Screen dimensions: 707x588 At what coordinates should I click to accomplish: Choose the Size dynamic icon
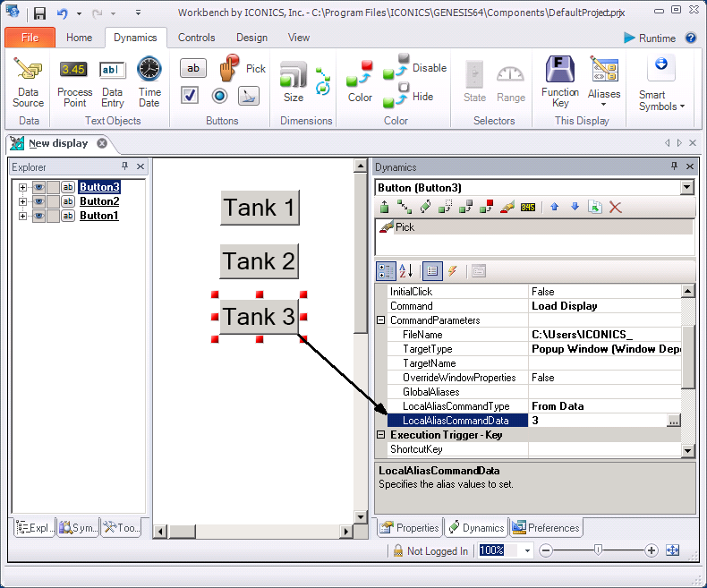(x=294, y=82)
